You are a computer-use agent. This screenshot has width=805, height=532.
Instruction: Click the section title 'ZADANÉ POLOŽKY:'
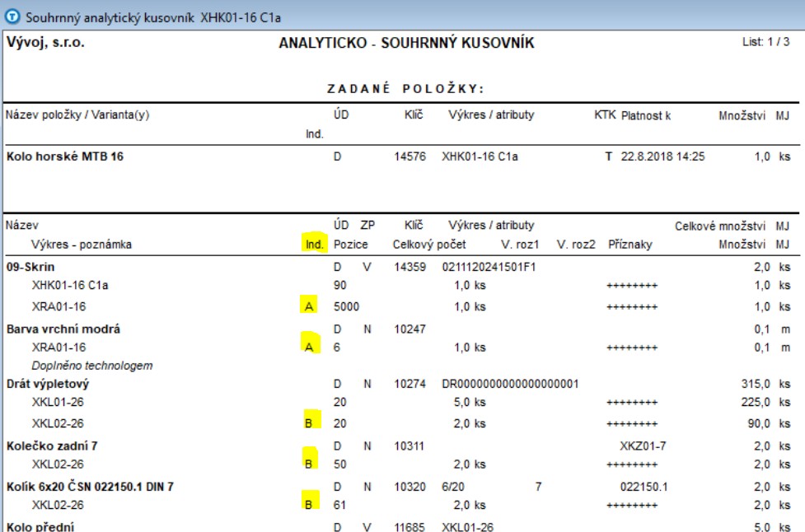coord(406,89)
